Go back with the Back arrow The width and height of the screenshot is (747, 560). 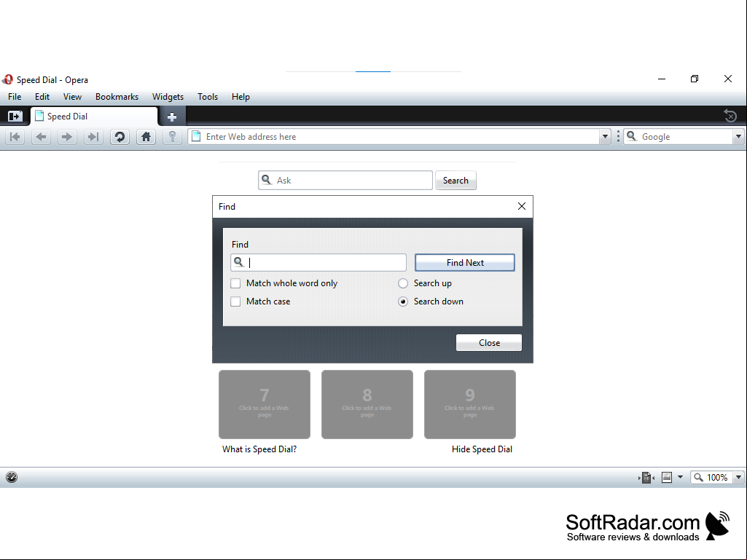pos(42,137)
